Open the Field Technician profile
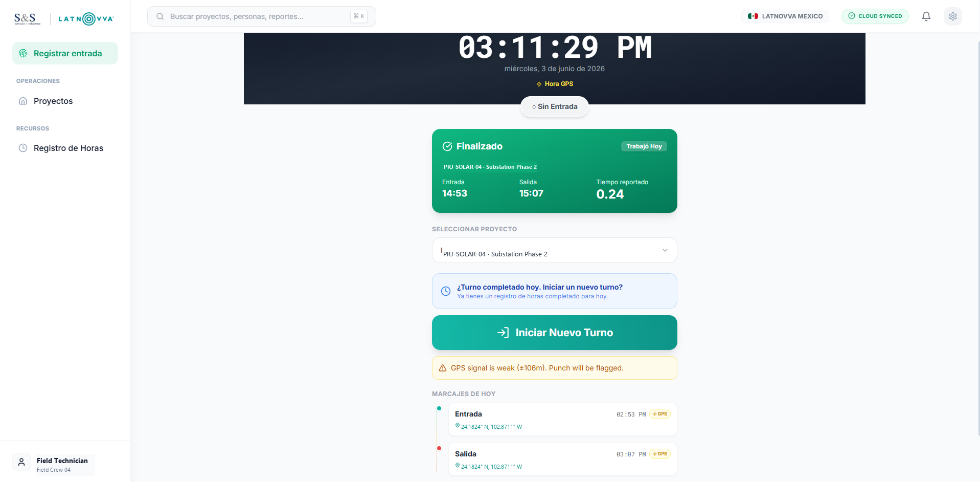The image size is (980, 482). pyautogui.click(x=54, y=464)
